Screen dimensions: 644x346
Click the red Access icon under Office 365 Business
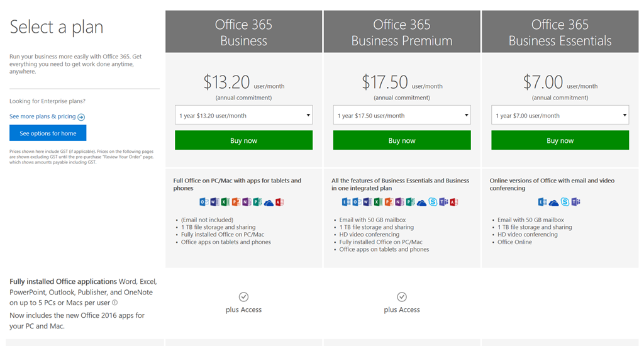[279, 202]
